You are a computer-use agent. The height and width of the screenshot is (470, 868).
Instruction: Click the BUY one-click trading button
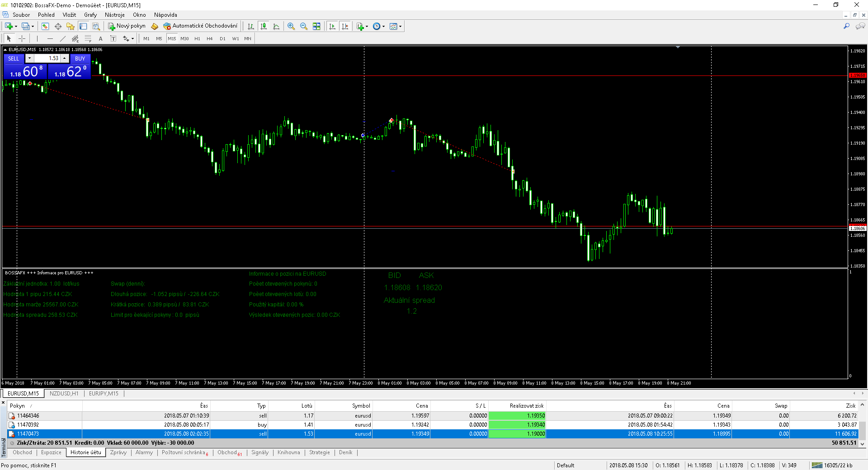coord(80,58)
